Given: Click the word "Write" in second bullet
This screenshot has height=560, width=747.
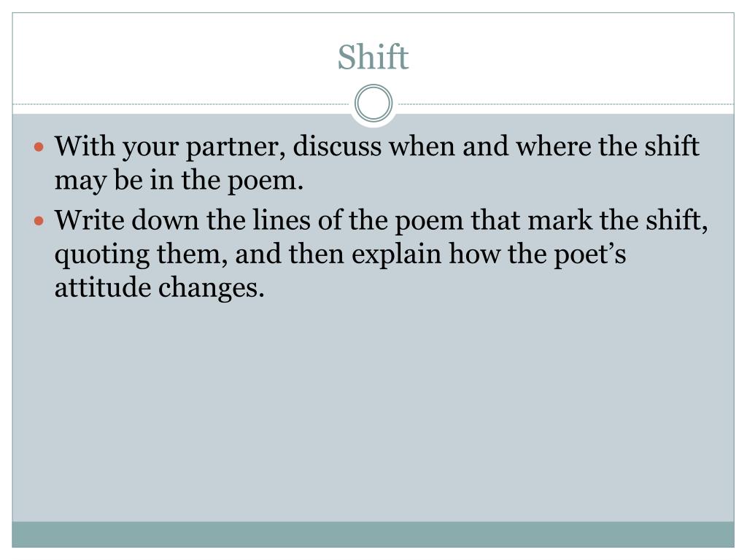Looking at the screenshot, I should 89,220.
